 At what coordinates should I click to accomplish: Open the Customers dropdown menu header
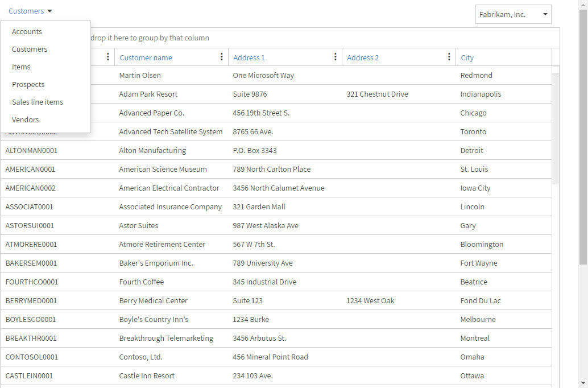tap(30, 11)
